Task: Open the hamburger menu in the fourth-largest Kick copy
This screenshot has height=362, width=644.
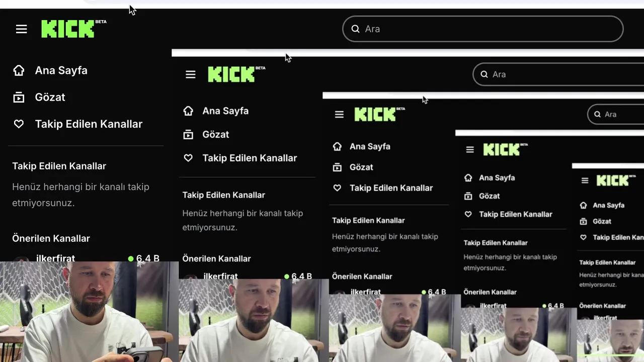Action: pos(470,149)
